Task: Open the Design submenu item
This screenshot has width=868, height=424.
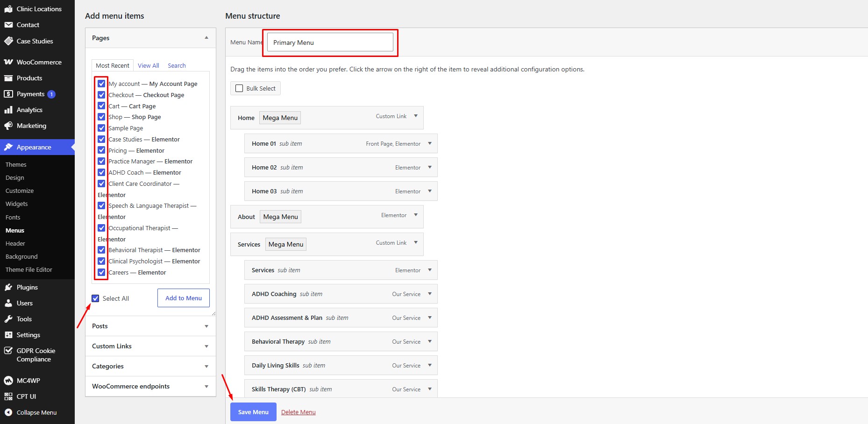Action: pyautogui.click(x=15, y=177)
